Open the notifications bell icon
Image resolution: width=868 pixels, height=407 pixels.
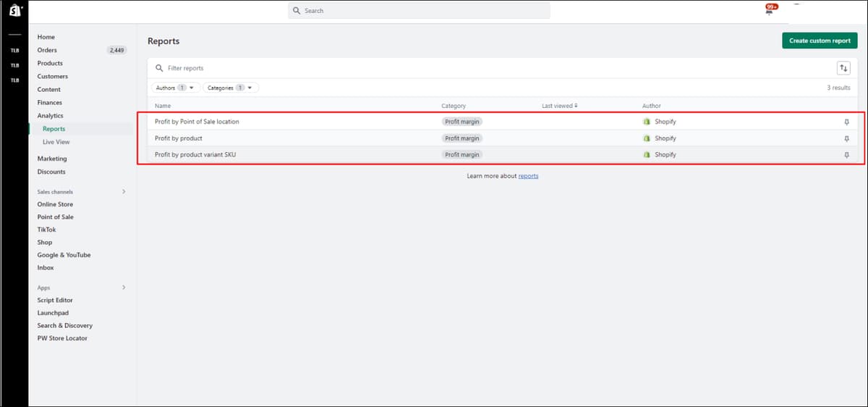click(769, 11)
